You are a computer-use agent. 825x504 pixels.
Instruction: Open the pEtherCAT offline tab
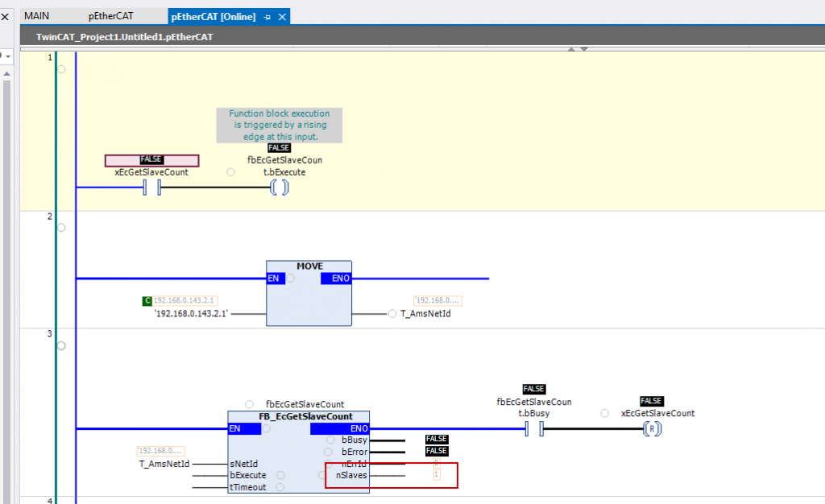coord(111,16)
